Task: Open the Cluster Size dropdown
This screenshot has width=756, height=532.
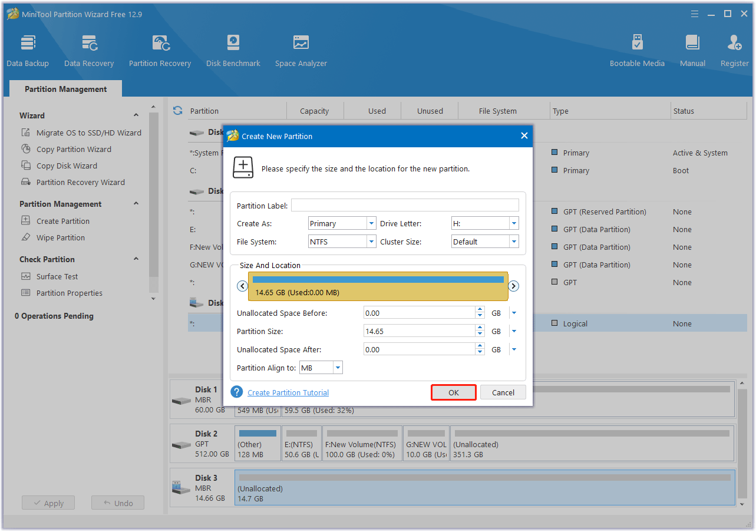Action: [514, 242]
